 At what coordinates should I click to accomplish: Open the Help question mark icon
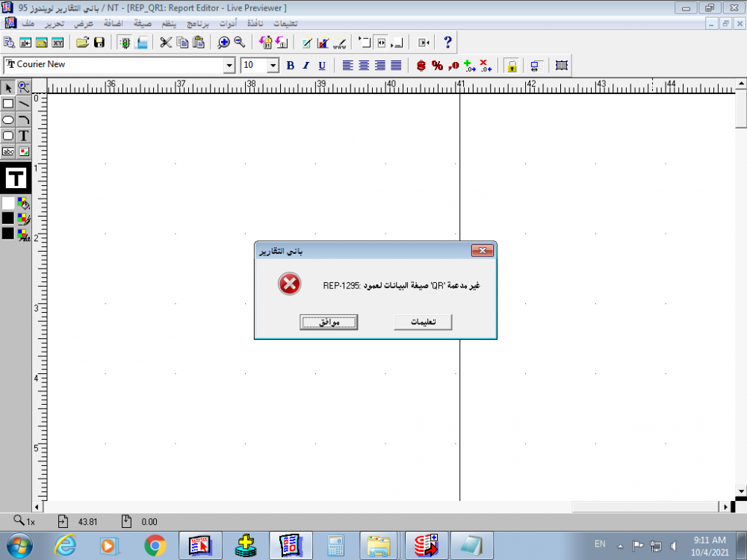pos(447,42)
